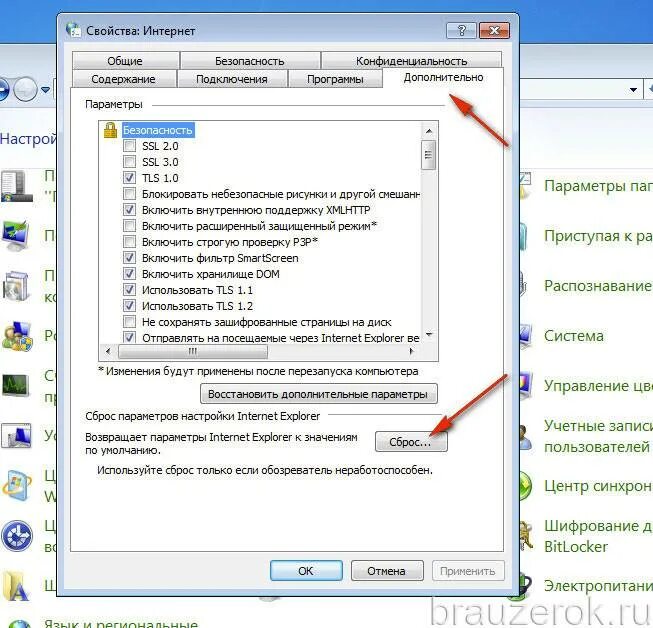The height and width of the screenshot is (628, 653).
Task: Close the Свойства: Интернет dialog
Action: click(494, 30)
